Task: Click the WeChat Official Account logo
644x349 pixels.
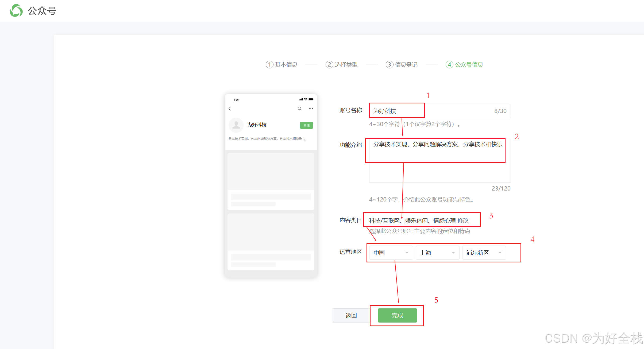Action: point(16,11)
